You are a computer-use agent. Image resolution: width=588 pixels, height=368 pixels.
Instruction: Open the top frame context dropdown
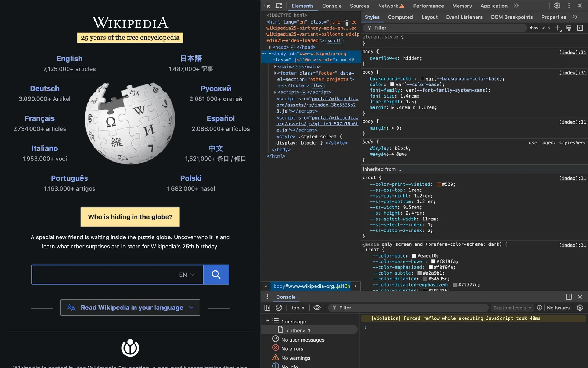[297, 308]
